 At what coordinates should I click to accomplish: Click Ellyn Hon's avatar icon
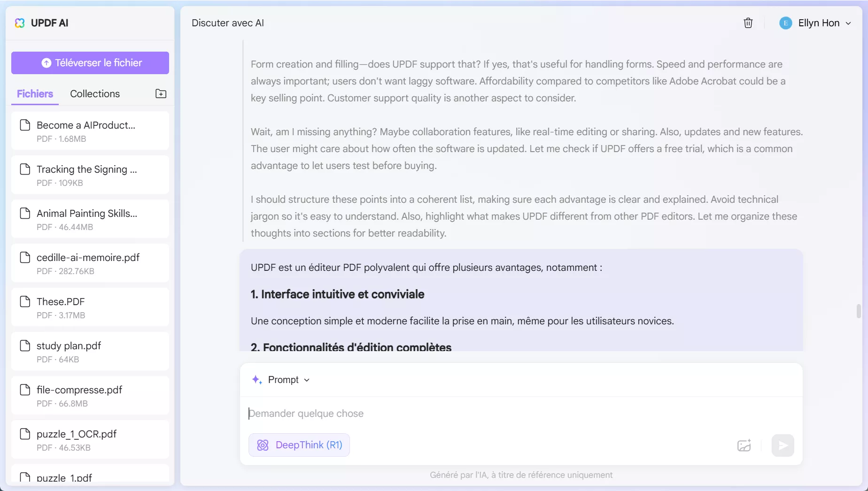[x=785, y=23]
